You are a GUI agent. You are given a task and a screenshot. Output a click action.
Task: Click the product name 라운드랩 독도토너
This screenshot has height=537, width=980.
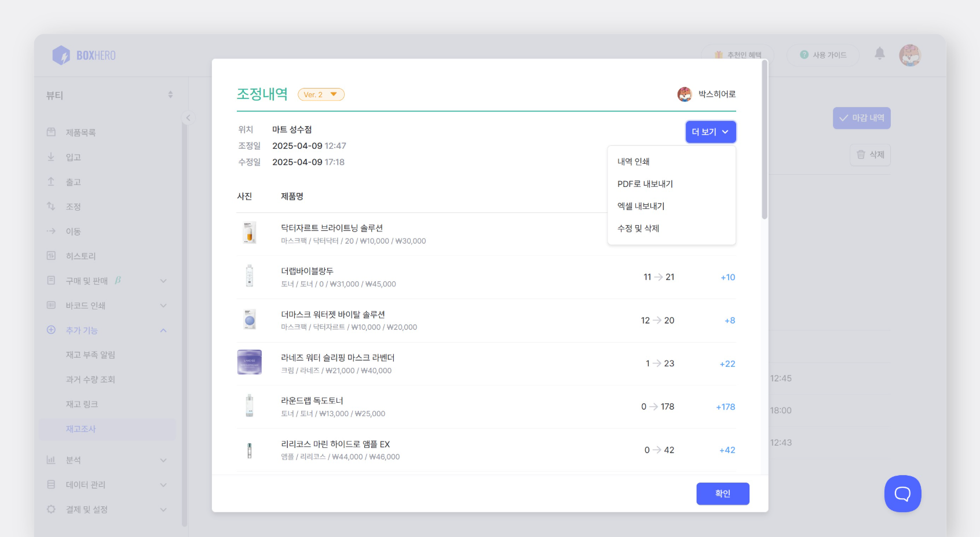312,400
